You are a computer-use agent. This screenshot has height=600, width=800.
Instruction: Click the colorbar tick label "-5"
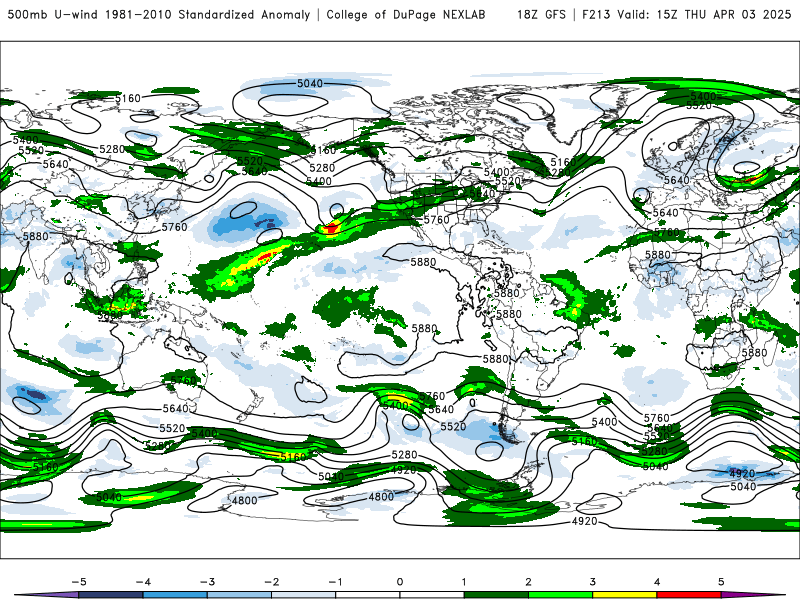[79, 582]
